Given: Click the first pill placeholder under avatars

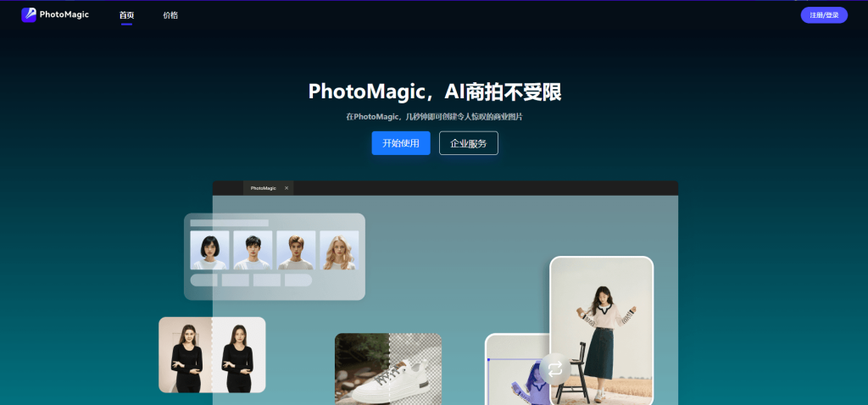Looking at the screenshot, I should click(204, 280).
